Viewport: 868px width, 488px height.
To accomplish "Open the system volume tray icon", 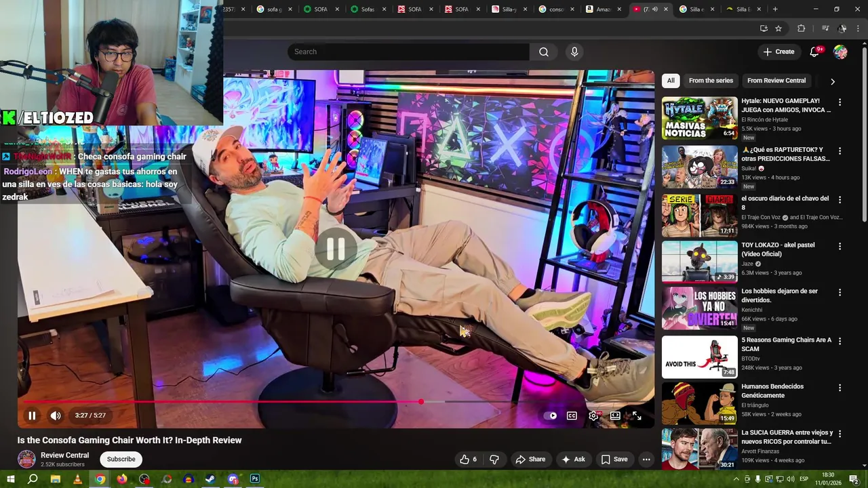I will pos(791,479).
